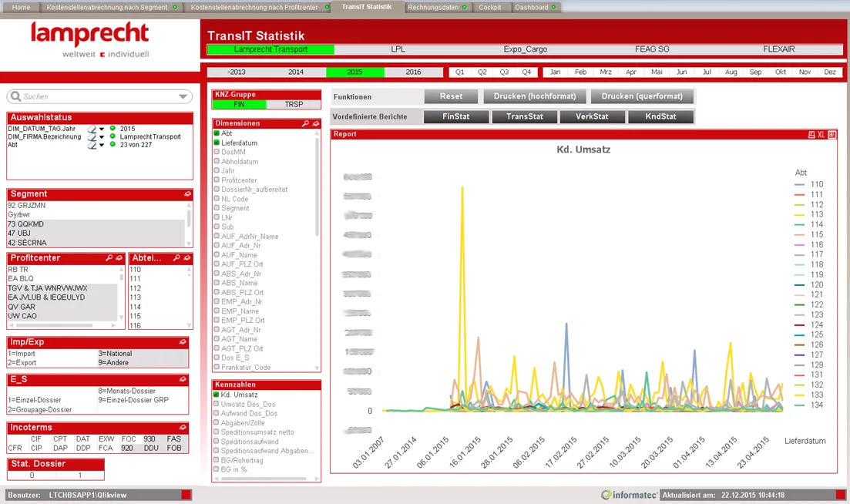Click the Report panel print icon

(x=811, y=134)
